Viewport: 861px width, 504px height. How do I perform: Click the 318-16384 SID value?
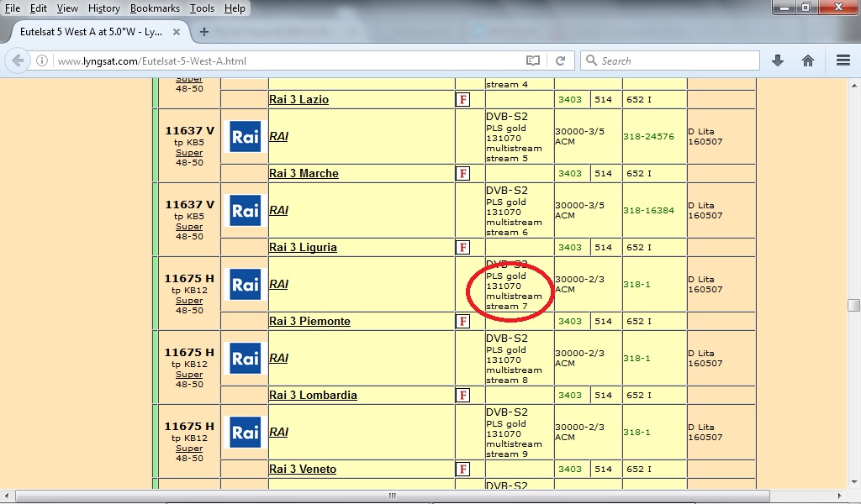point(648,211)
